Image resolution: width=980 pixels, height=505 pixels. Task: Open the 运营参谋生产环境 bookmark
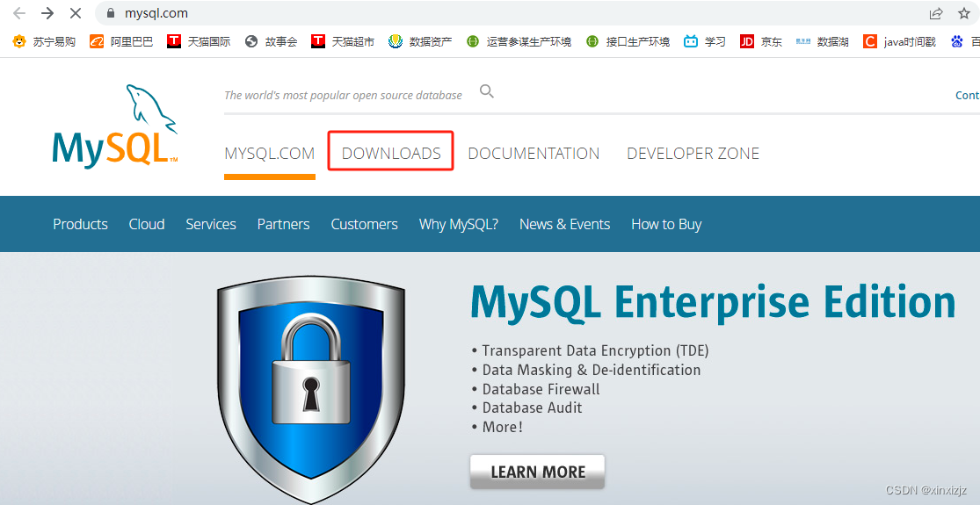(519, 42)
